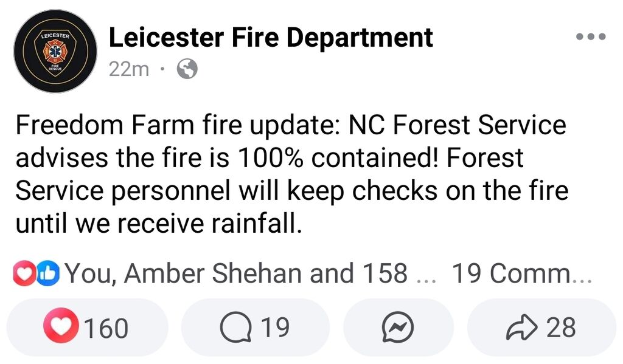
Task: Click the small red heart reaction icon
Action: (24, 273)
